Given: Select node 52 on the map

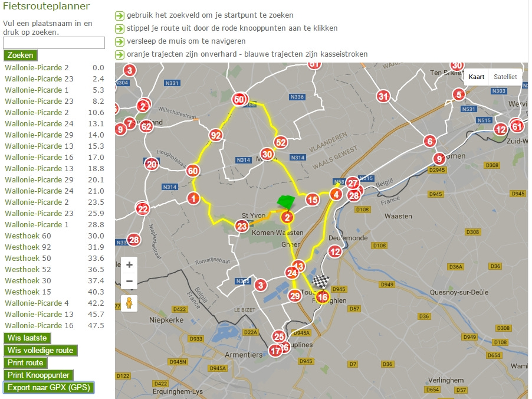Looking at the screenshot, I should tap(281, 142).
